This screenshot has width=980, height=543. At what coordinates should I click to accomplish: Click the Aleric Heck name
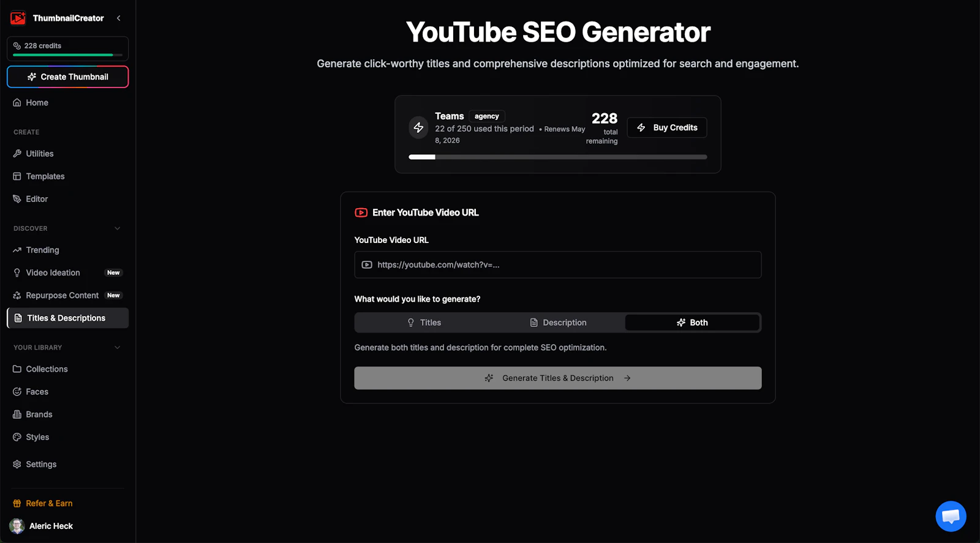coord(51,526)
